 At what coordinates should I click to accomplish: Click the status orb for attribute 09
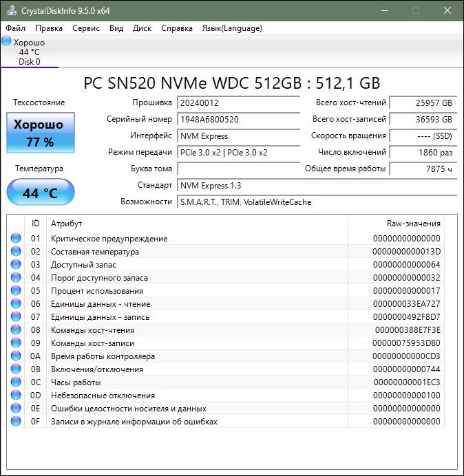(16, 343)
